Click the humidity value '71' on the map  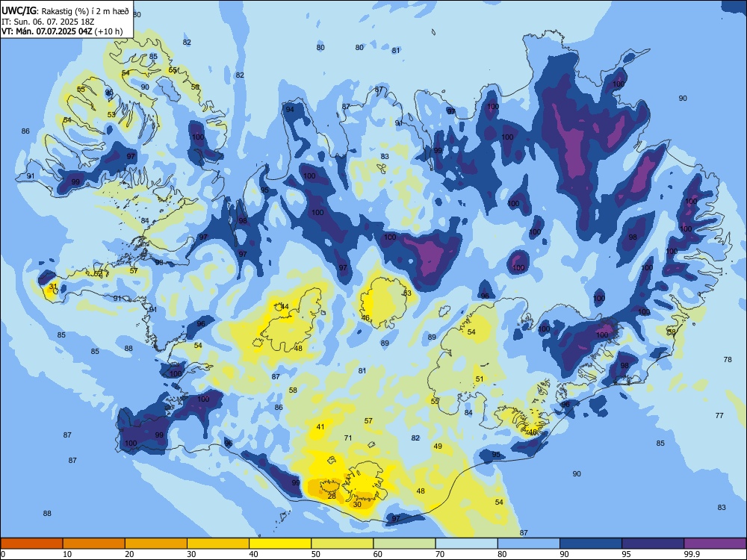point(348,438)
